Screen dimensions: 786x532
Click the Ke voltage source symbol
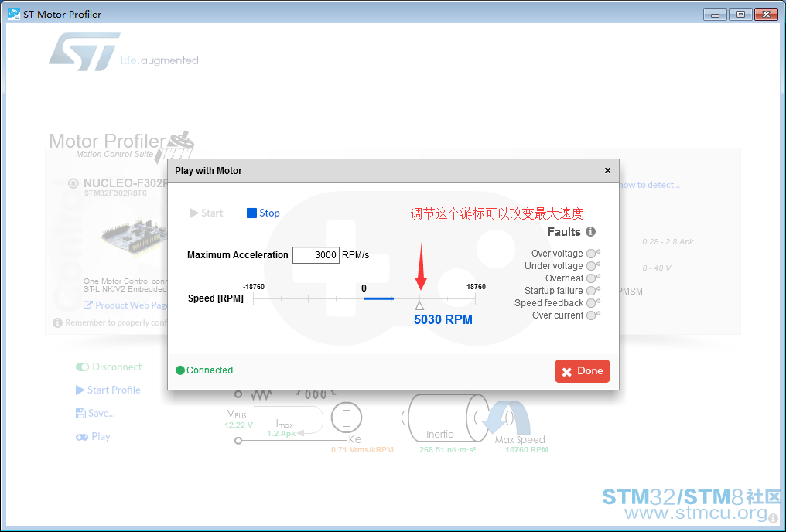(347, 418)
